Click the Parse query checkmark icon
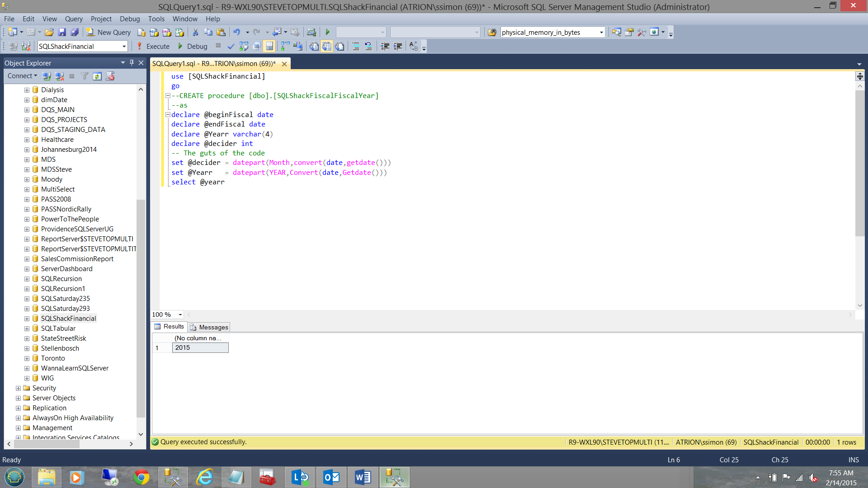 click(x=231, y=46)
